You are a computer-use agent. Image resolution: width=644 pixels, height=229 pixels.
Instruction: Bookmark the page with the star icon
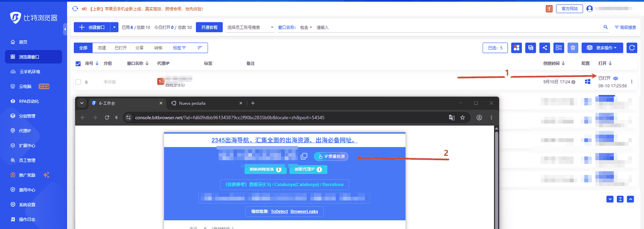462,118
